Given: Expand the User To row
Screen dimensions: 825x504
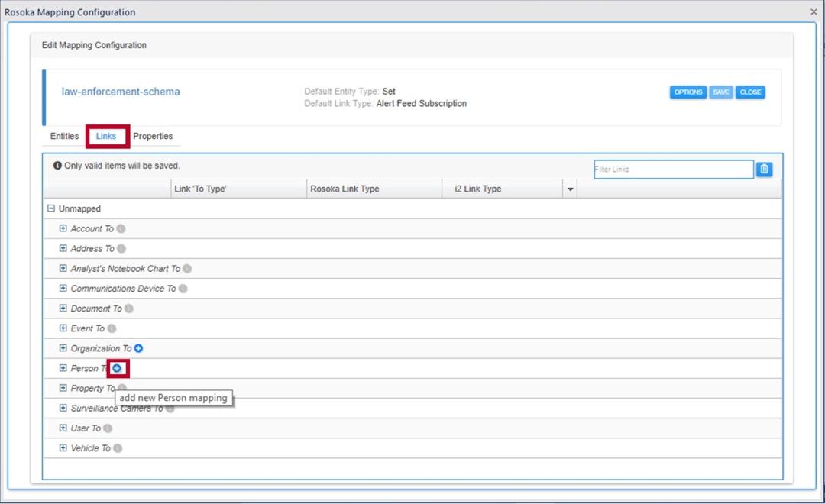Looking at the screenshot, I should 63,428.
